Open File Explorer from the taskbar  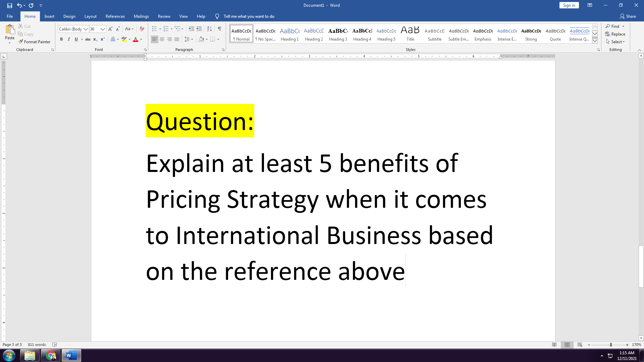click(x=30, y=356)
